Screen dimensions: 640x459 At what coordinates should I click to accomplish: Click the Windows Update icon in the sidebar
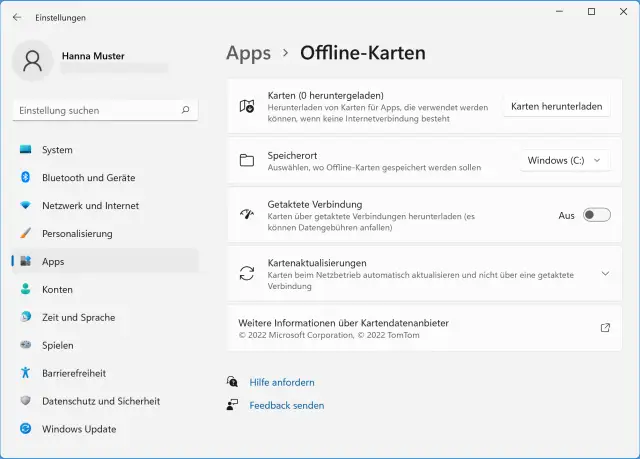[26, 429]
